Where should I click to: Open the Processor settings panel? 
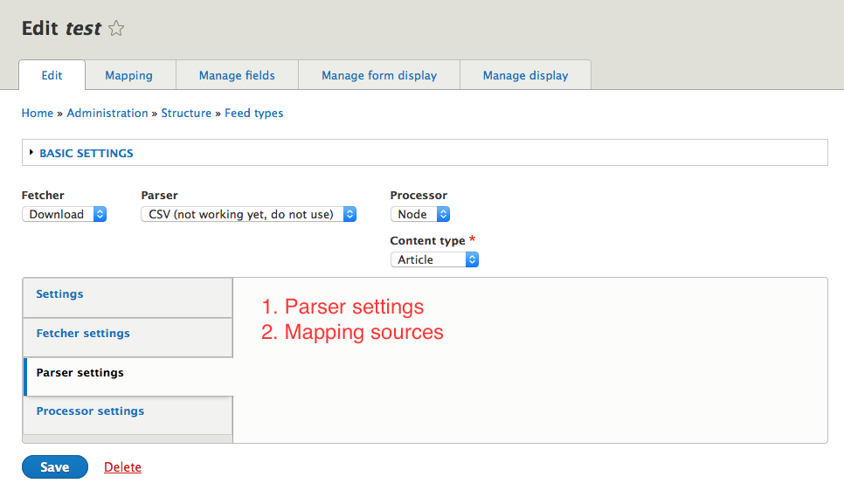coord(90,411)
